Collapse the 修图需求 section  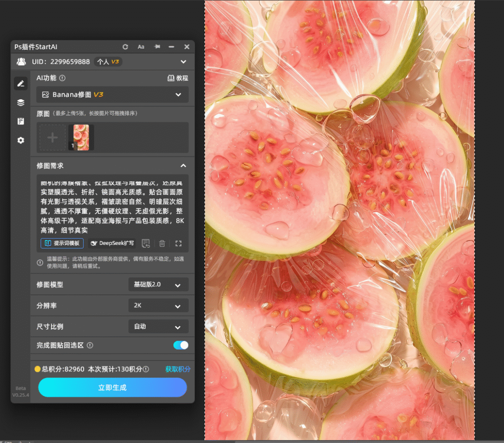183,166
